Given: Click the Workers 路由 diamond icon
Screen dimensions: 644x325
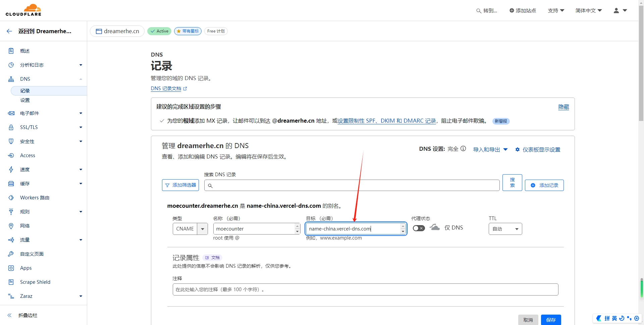Looking at the screenshot, I should tap(11, 198).
